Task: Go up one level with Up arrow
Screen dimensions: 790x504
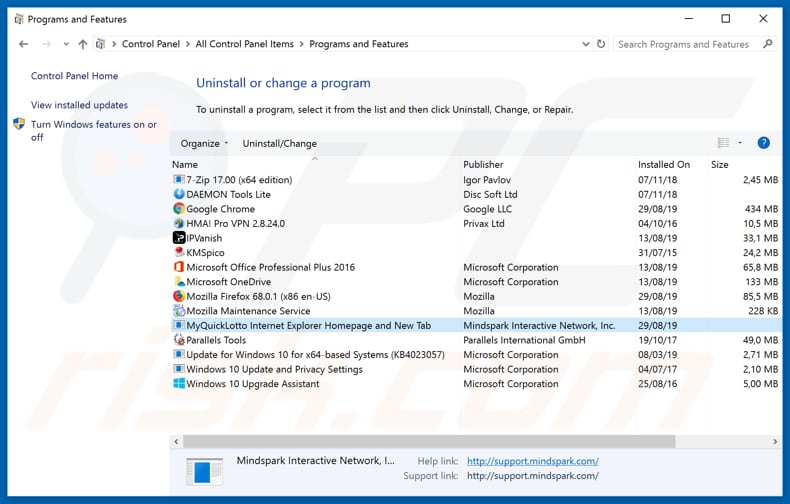Action: (83, 44)
